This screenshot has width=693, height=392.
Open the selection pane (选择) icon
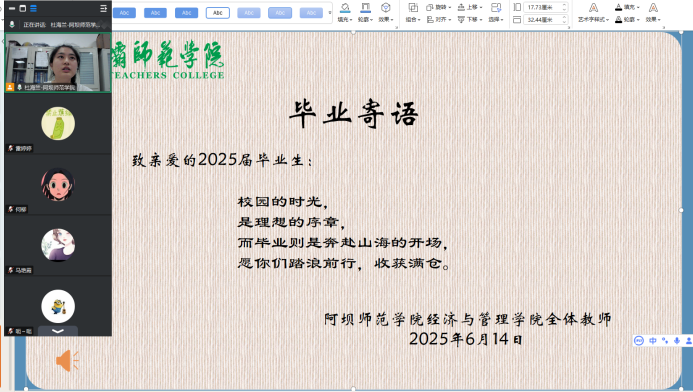(496, 8)
